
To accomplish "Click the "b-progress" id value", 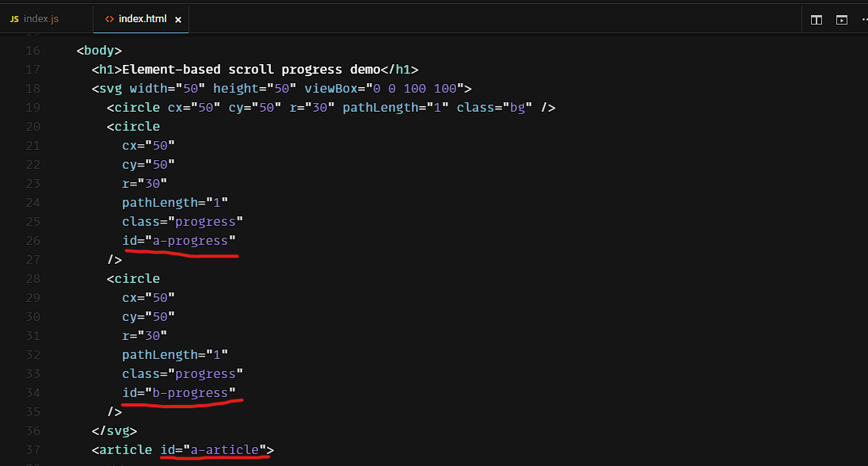I will (x=190, y=393).
